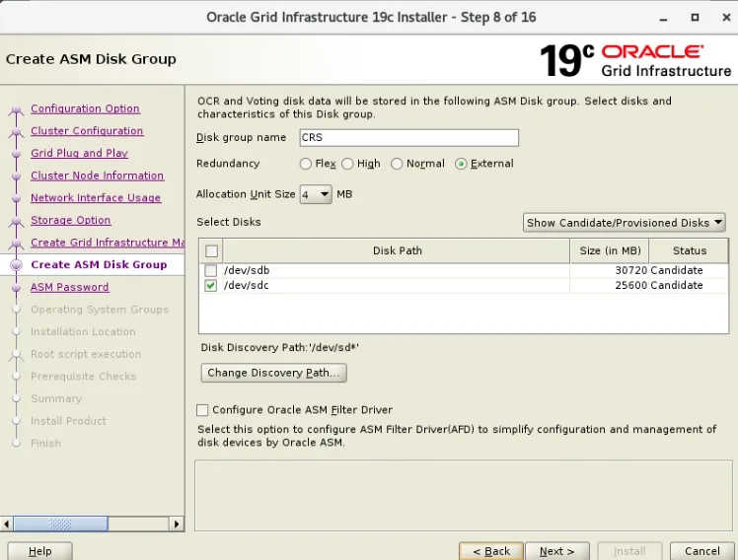Open Cluster Node Information step
Image resolution: width=738 pixels, height=560 pixels.
click(98, 175)
